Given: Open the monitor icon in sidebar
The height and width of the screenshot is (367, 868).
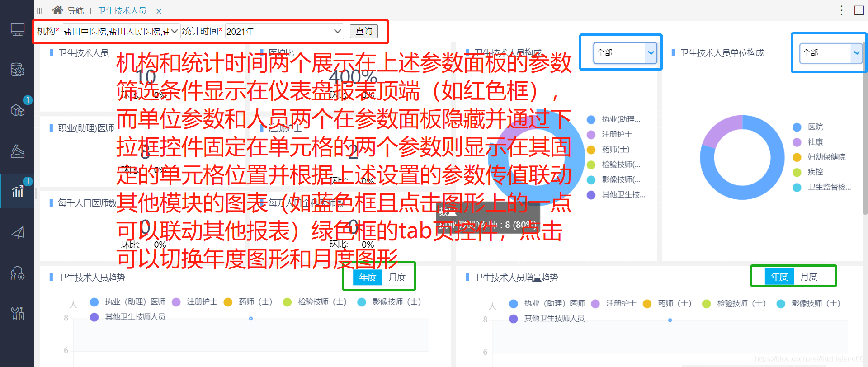Looking at the screenshot, I should 17,29.
